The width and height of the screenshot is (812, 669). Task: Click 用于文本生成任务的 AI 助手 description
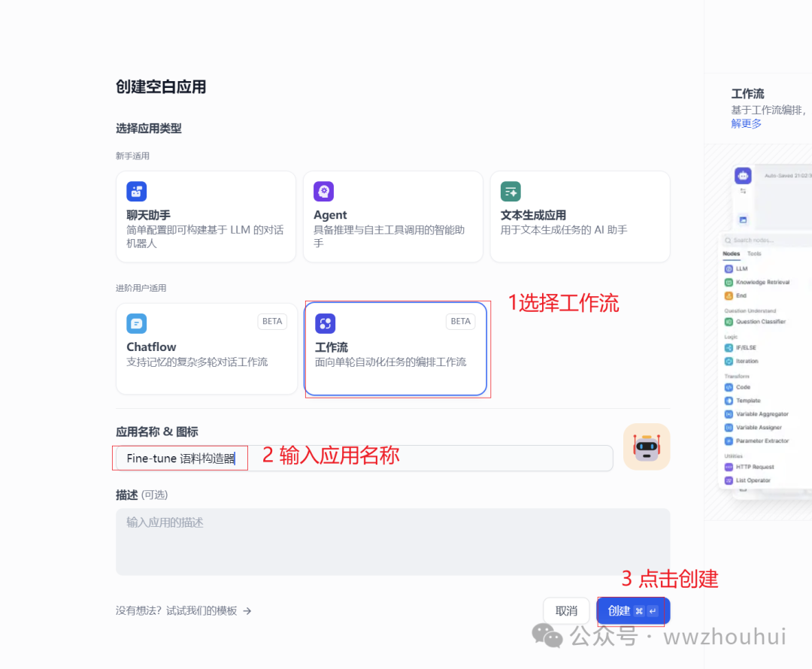(x=563, y=230)
